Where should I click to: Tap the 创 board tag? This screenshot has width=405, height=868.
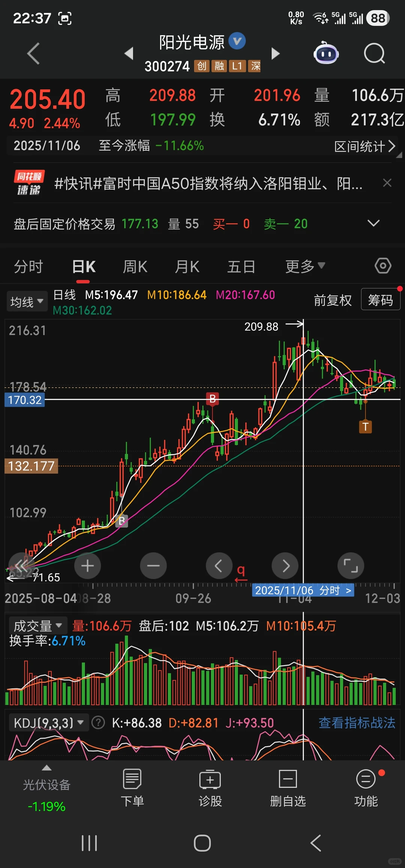202,66
